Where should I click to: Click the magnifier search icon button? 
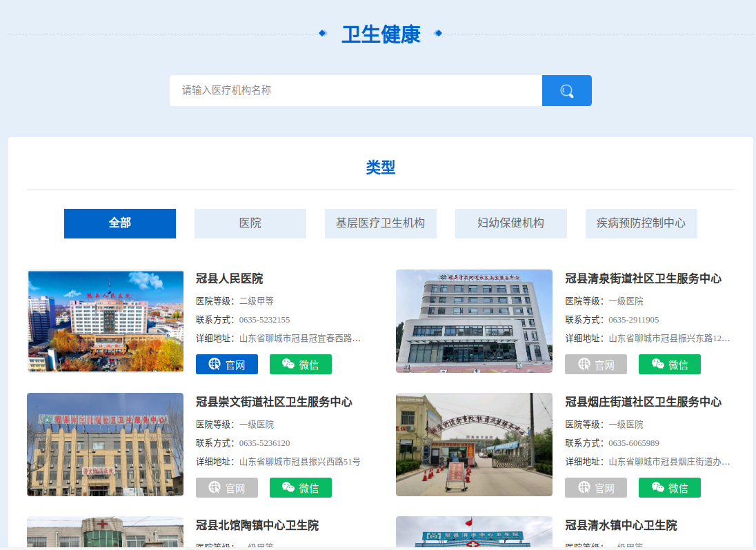[566, 91]
